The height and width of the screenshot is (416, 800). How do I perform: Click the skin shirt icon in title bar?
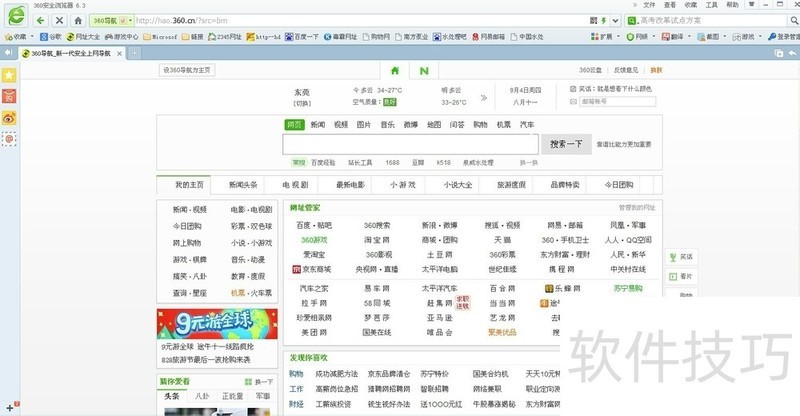(752, 4)
